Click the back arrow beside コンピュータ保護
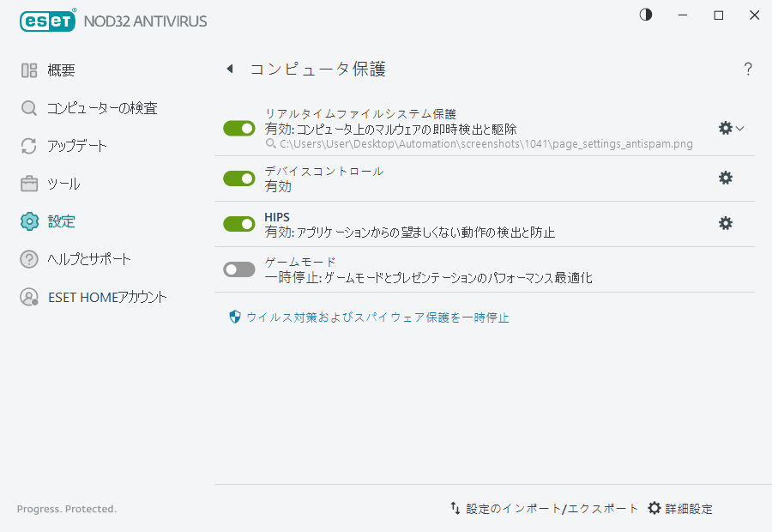The height and width of the screenshot is (532, 772). pos(229,69)
